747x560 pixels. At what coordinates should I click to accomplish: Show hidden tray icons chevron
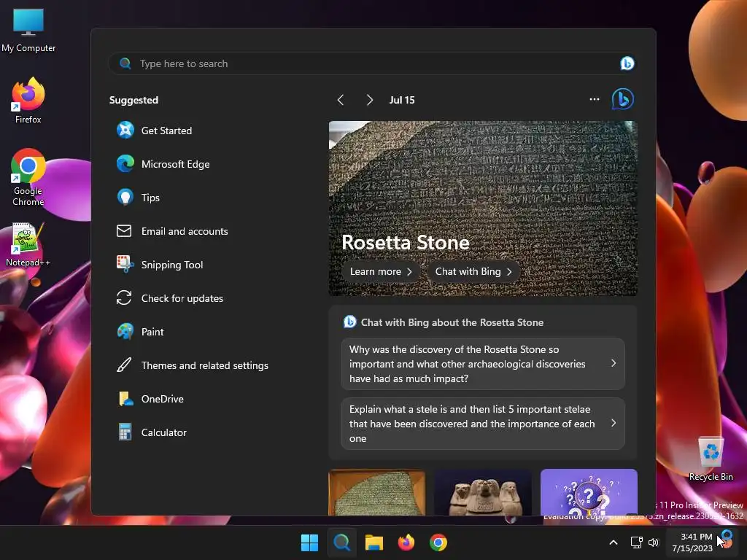[x=614, y=542]
